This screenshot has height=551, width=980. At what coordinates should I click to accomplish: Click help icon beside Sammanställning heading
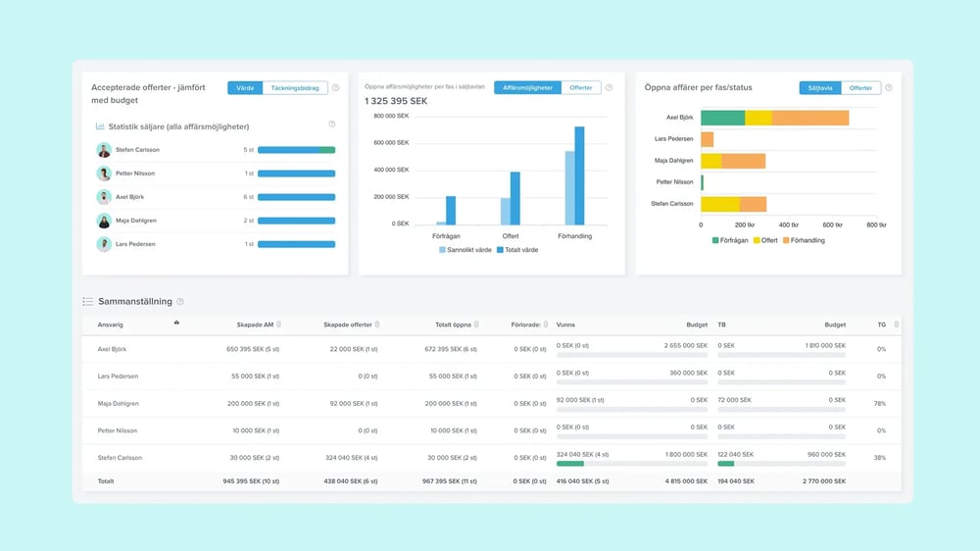click(x=180, y=302)
